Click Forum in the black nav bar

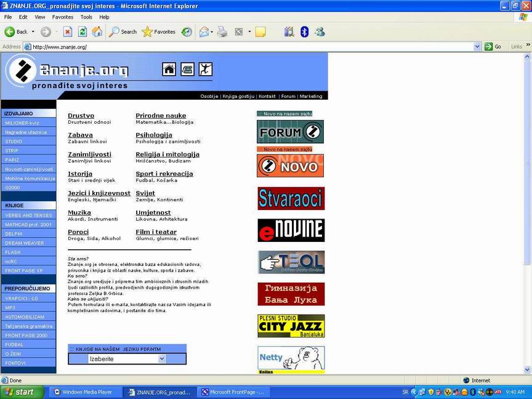(288, 96)
